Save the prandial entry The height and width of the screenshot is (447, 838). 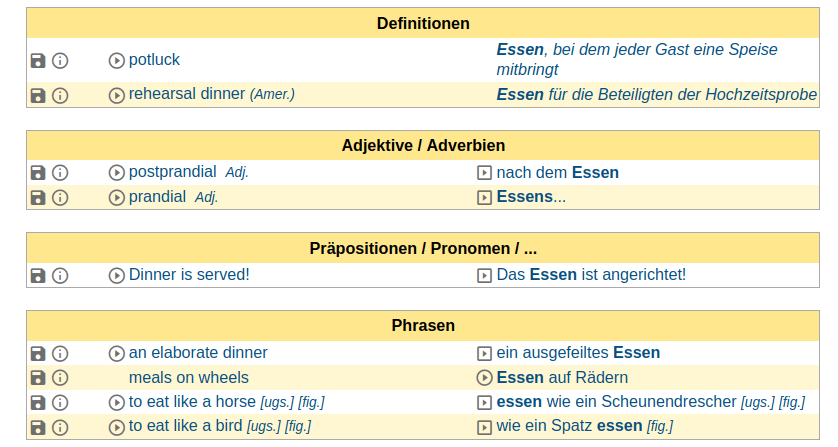tap(38, 197)
